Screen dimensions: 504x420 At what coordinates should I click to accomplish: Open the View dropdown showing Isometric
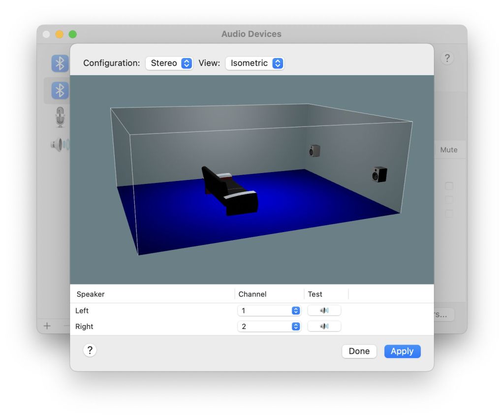[x=254, y=63]
